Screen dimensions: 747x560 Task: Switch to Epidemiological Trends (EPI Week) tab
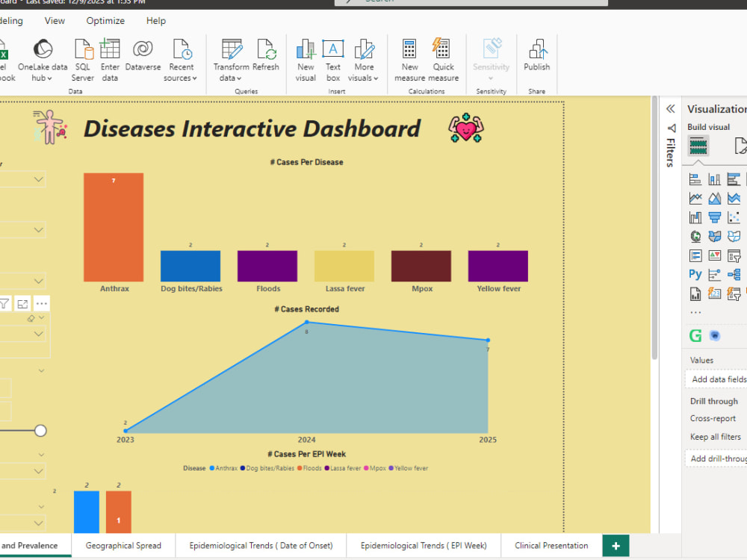click(x=424, y=546)
